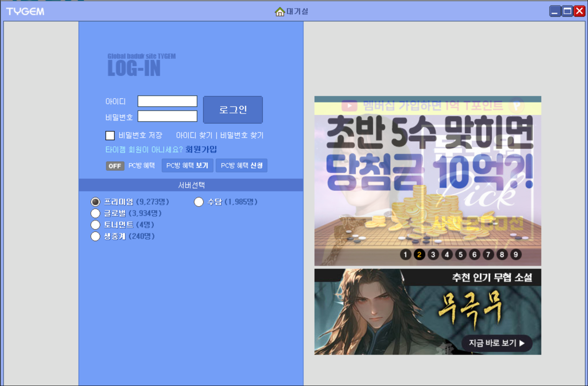Show banner slide 5
The height and width of the screenshot is (386, 588).
pos(461,254)
